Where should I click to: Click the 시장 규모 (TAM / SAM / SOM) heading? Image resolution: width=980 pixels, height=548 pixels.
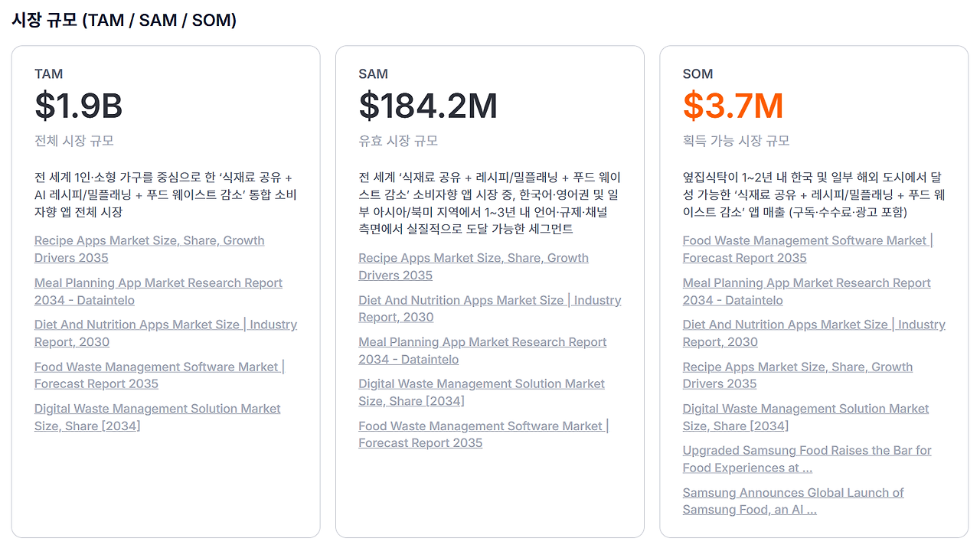click(124, 21)
